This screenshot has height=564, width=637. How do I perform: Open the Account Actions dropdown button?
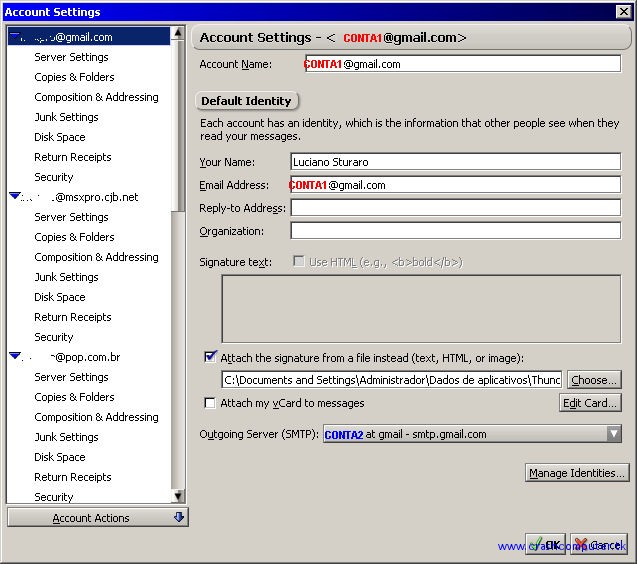click(98, 517)
